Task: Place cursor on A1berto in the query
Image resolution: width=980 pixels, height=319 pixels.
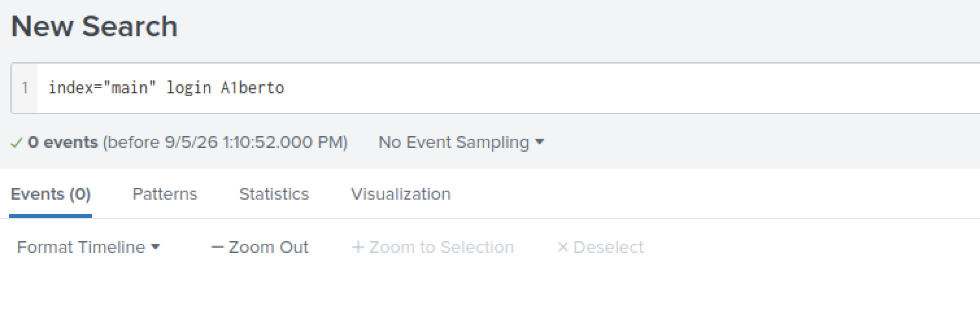Action: click(252, 88)
